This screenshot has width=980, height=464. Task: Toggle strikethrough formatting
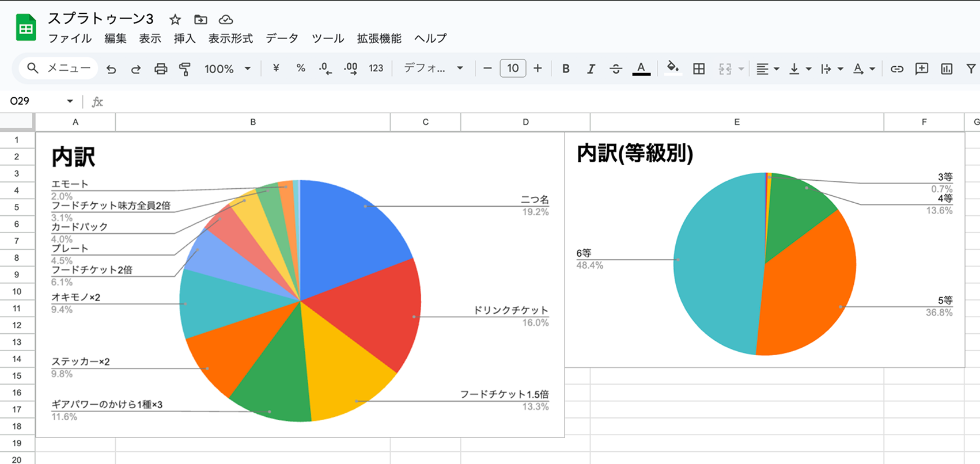616,69
